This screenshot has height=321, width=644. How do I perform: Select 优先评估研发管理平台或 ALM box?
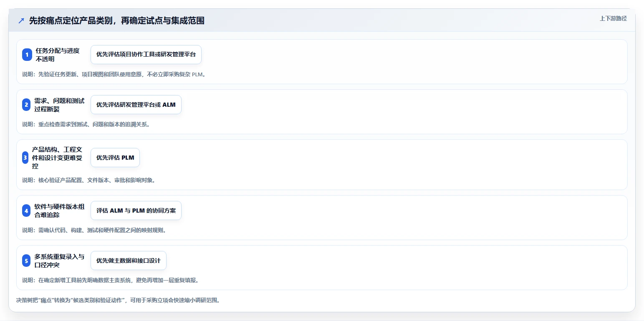[x=136, y=105]
